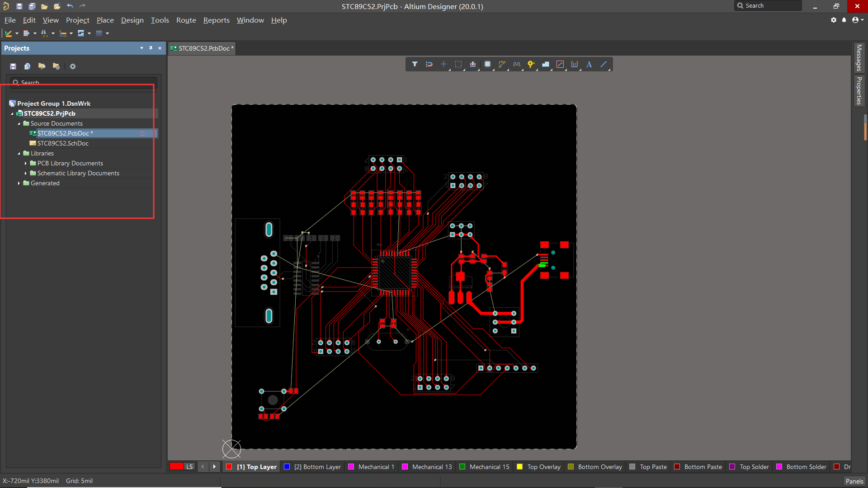Choose the place string text tool
Viewport: 868px width, 488px height.
pyautogui.click(x=589, y=64)
